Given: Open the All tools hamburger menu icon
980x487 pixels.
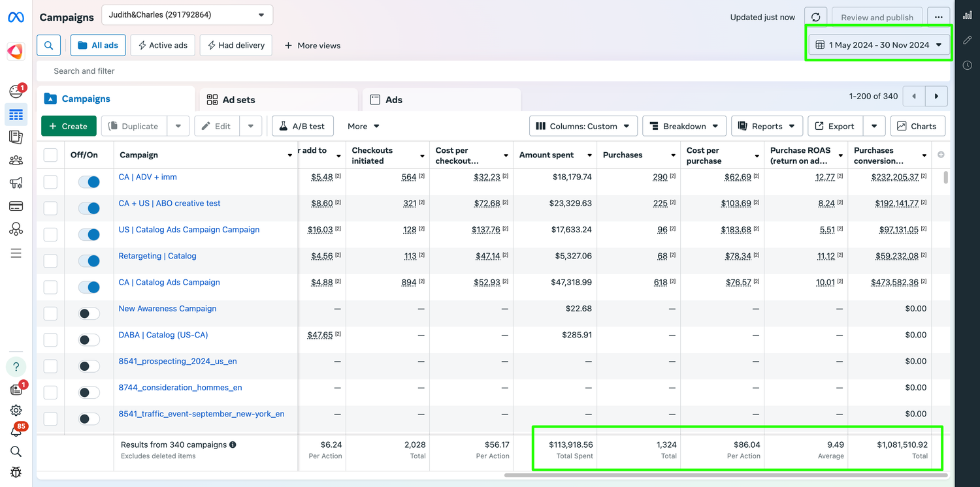Looking at the screenshot, I should coord(16,253).
